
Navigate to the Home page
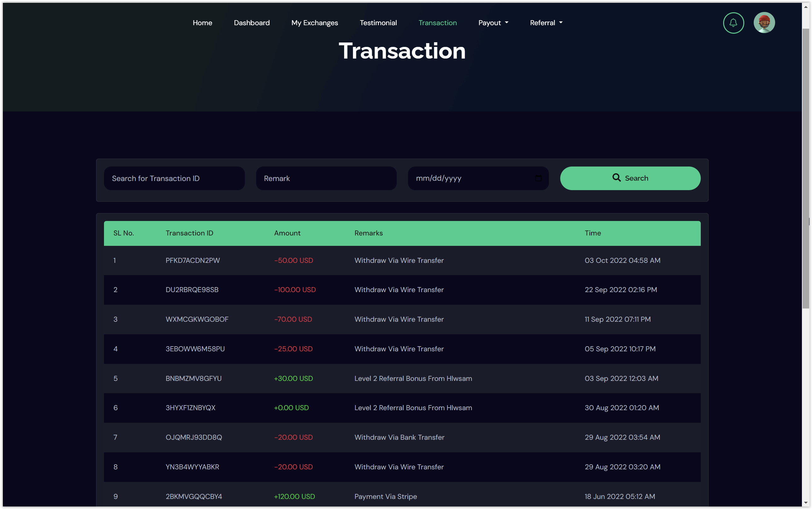point(203,23)
